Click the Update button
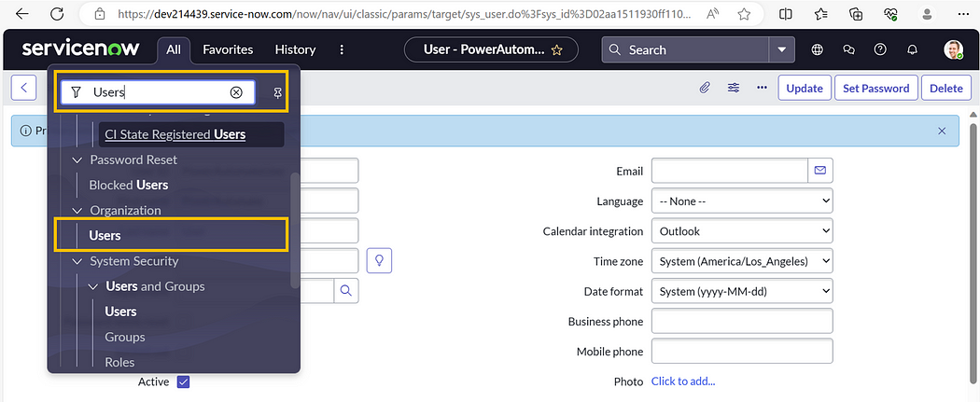Screen dimensions: 980x402 pos(805,88)
